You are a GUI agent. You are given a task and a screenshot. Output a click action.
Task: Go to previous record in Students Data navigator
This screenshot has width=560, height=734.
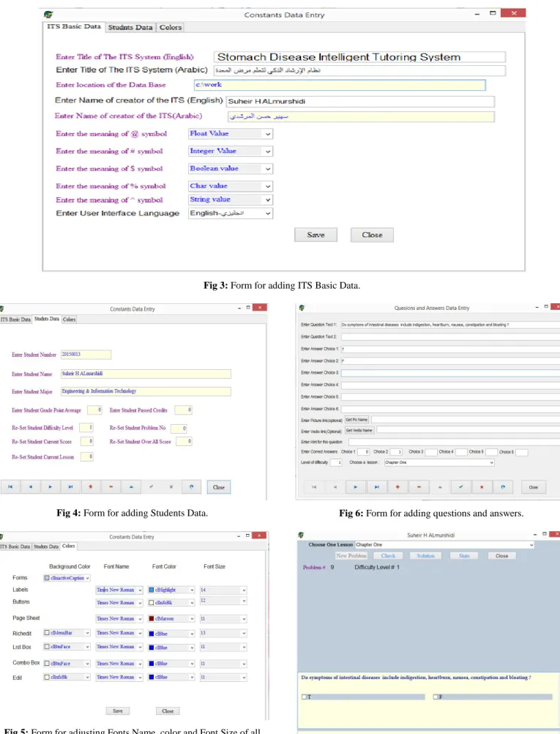coord(31,487)
